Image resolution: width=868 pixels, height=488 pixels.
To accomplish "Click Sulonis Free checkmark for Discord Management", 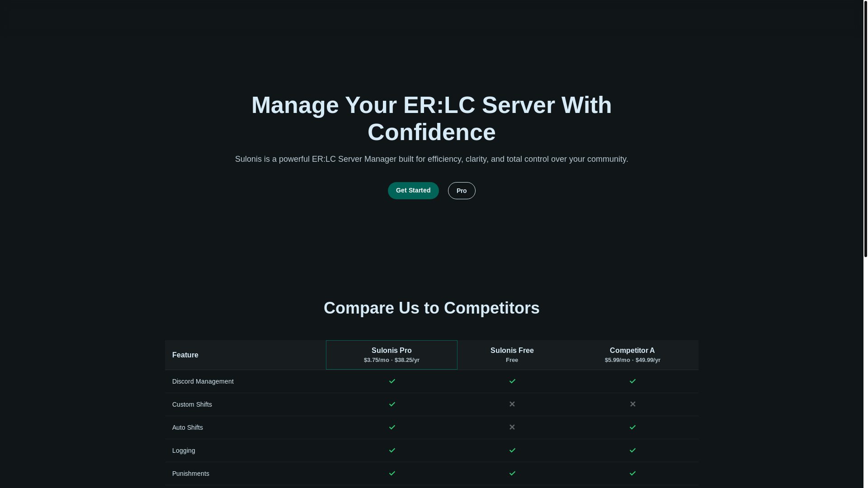I will [512, 381].
